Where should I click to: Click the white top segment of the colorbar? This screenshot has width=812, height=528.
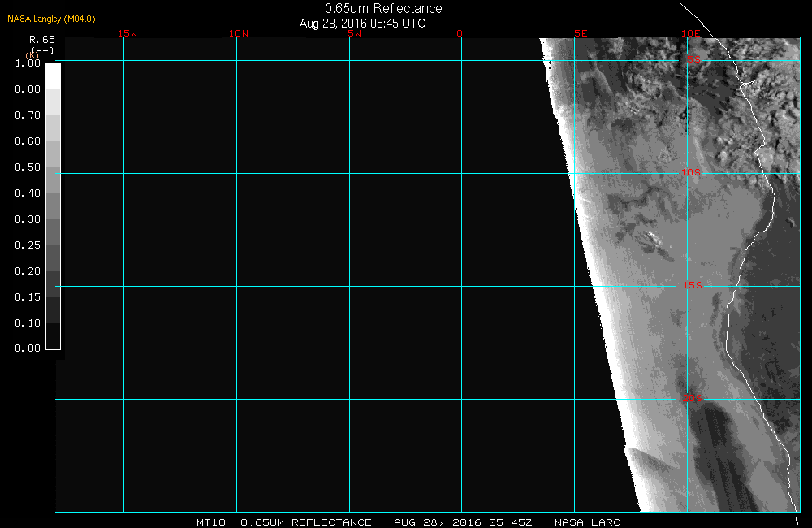pyautogui.click(x=54, y=76)
